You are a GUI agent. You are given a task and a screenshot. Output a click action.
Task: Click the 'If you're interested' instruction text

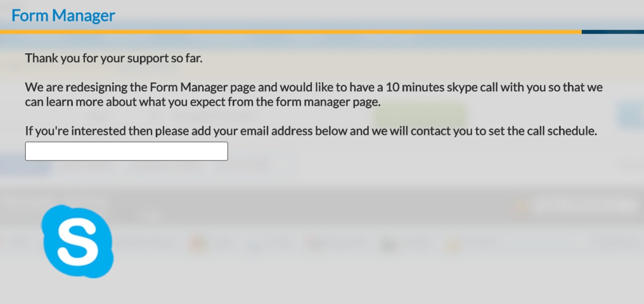coord(311,131)
